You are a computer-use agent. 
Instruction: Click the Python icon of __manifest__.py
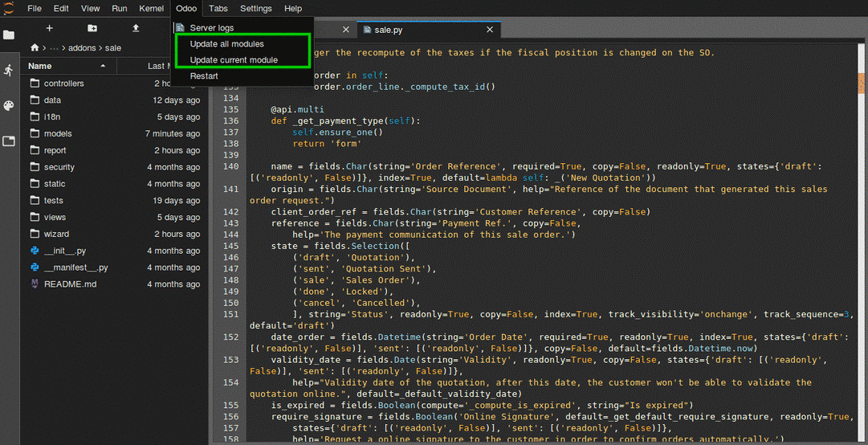pos(35,267)
